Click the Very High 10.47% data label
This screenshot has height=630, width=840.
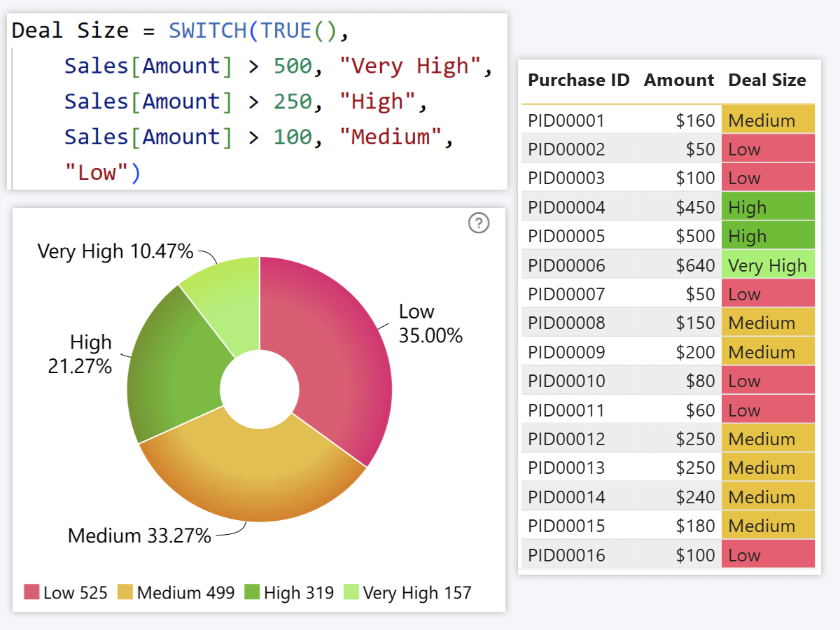tap(115, 251)
